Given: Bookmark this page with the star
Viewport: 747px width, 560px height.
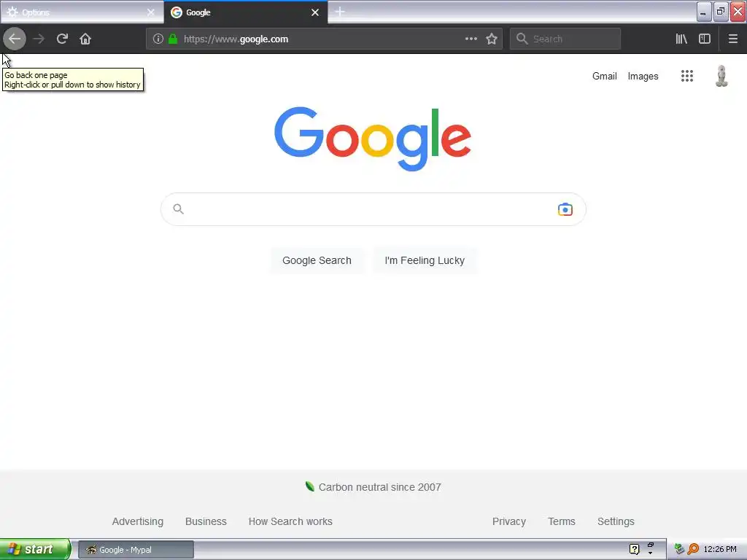Looking at the screenshot, I should click(x=492, y=39).
